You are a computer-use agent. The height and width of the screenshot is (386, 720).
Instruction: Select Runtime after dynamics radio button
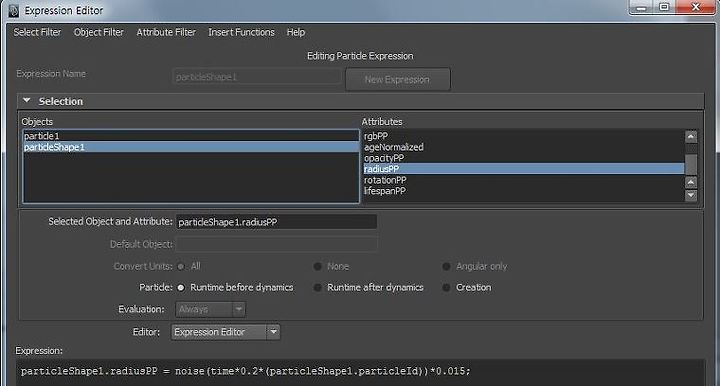(x=317, y=287)
